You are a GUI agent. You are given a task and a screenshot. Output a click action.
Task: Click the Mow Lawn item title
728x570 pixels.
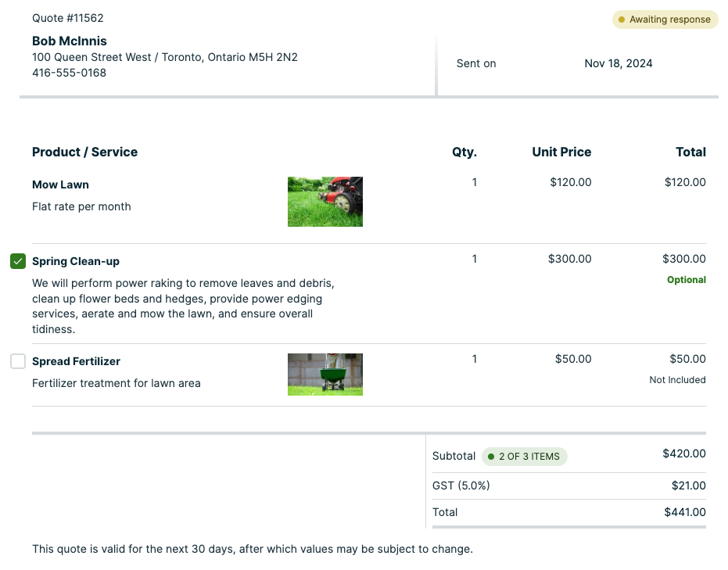(60, 185)
